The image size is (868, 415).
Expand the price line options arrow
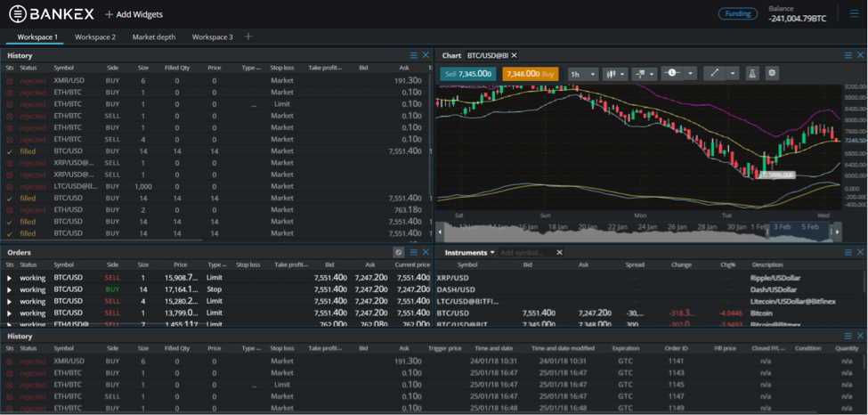tap(690, 74)
